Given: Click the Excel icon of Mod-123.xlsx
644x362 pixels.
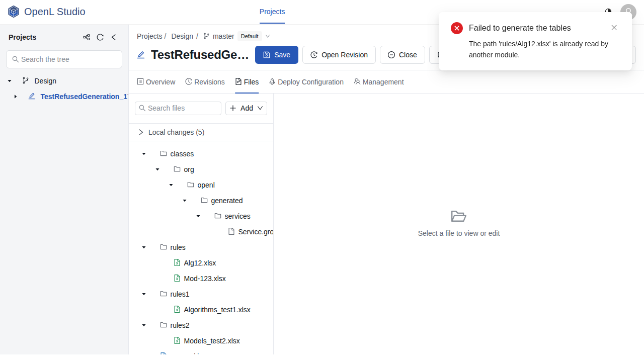Looking at the screenshot, I should click(177, 278).
